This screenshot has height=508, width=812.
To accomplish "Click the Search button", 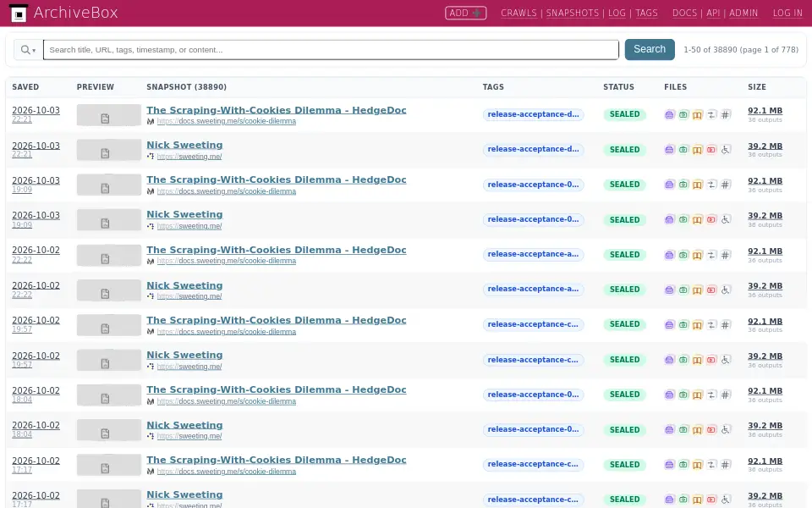I will 650,49.
